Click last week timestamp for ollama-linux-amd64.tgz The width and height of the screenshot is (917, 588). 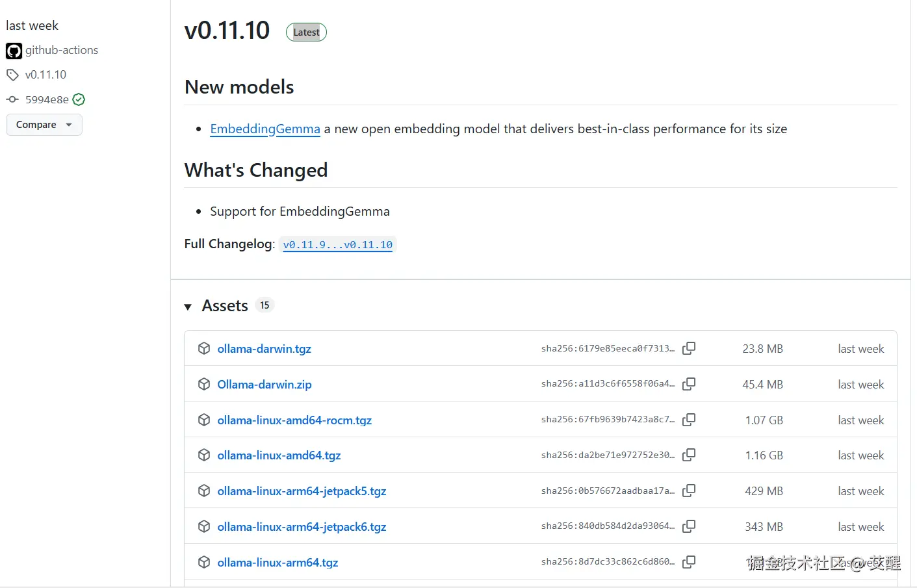pyautogui.click(x=860, y=455)
